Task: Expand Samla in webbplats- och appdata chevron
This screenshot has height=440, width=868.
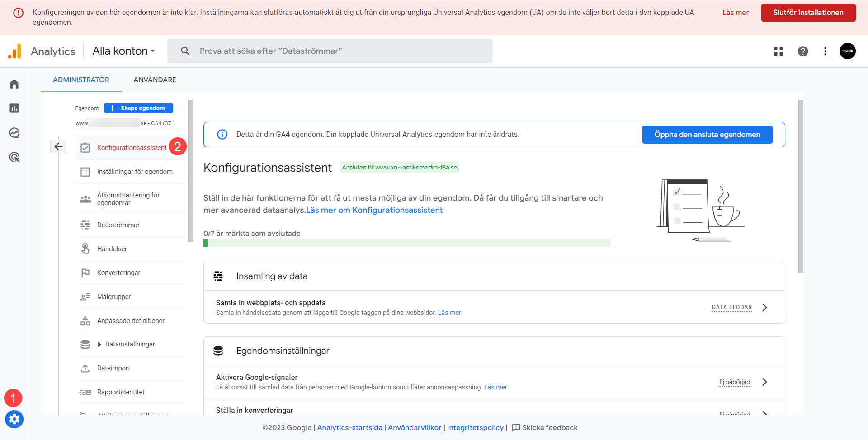Action: [x=764, y=308]
